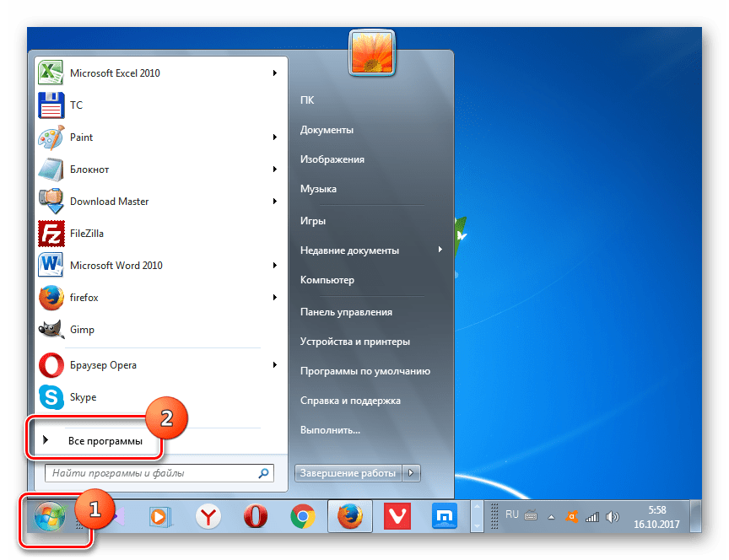Launch Download Master icon
Viewport: 729px width, 560px height.
pos(51,202)
